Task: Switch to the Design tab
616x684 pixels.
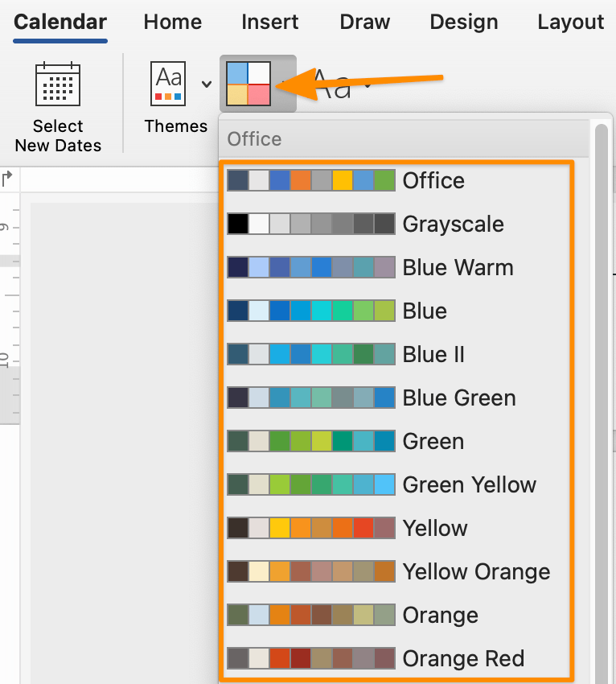Action: tap(464, 22)
